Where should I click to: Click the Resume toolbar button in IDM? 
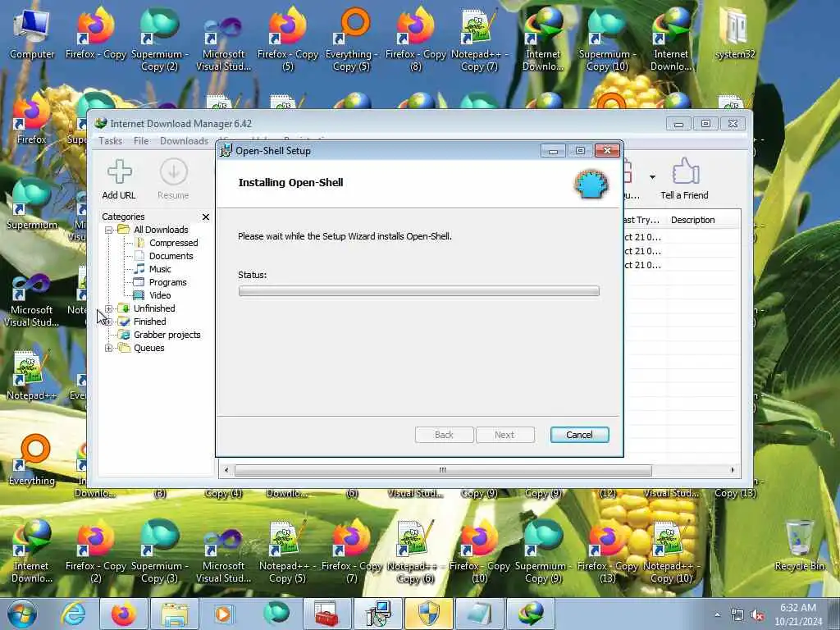click(173, 180)
